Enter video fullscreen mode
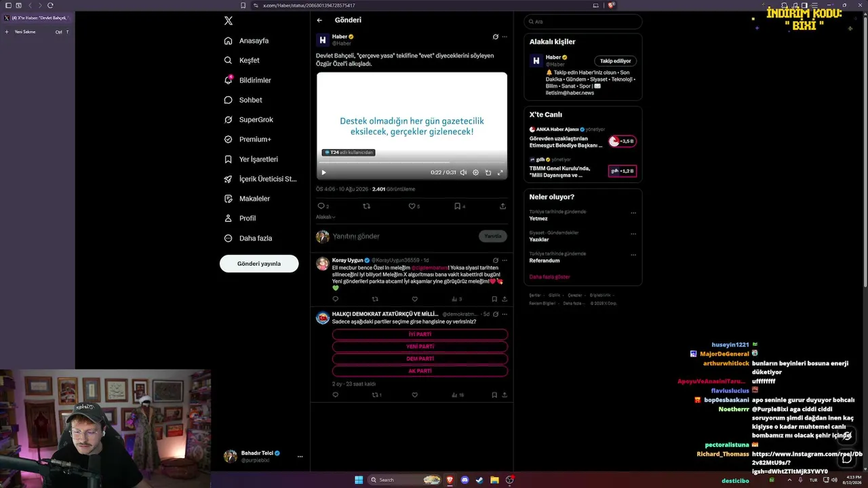868x488 pixels. pos(500,173)
